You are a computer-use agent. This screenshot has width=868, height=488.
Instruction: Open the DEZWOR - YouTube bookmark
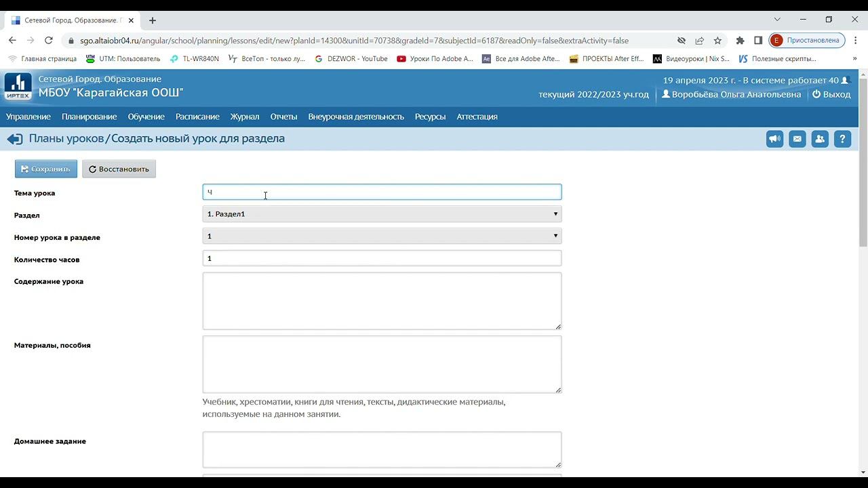tap(351, 59)
